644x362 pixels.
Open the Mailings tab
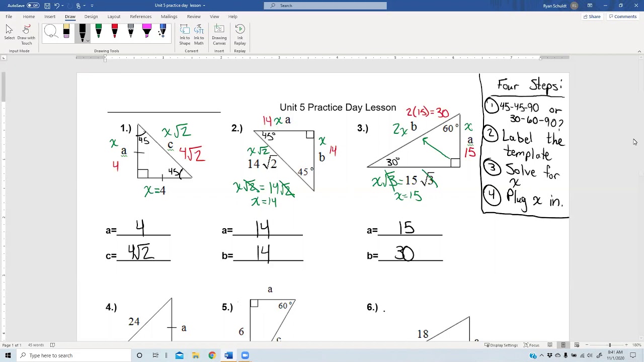pos(169,17)
